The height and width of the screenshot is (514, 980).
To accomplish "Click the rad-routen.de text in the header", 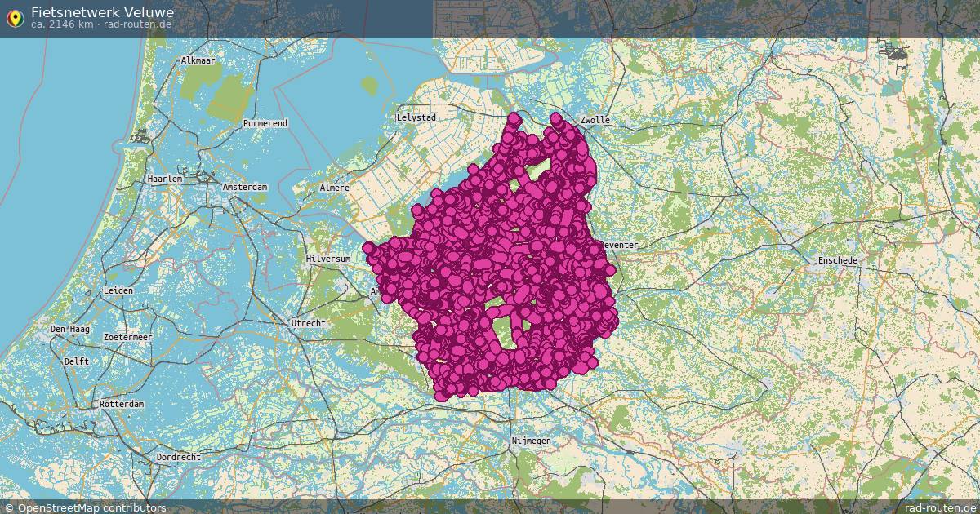I will (136, 25).
